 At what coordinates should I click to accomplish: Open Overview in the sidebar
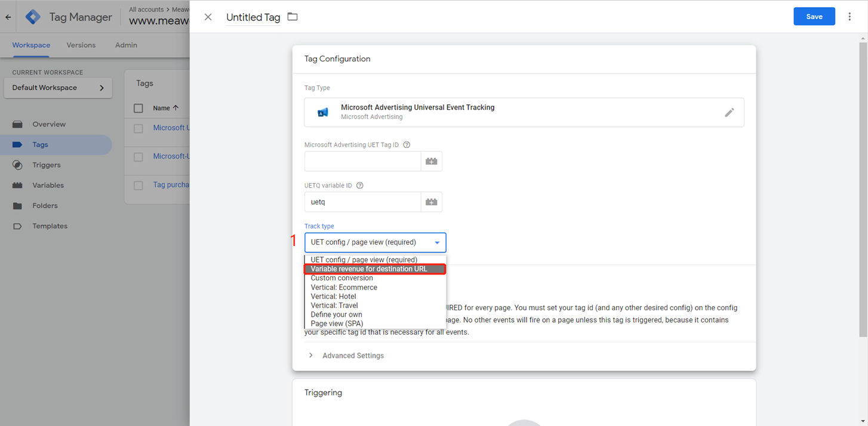coord(49,124)
